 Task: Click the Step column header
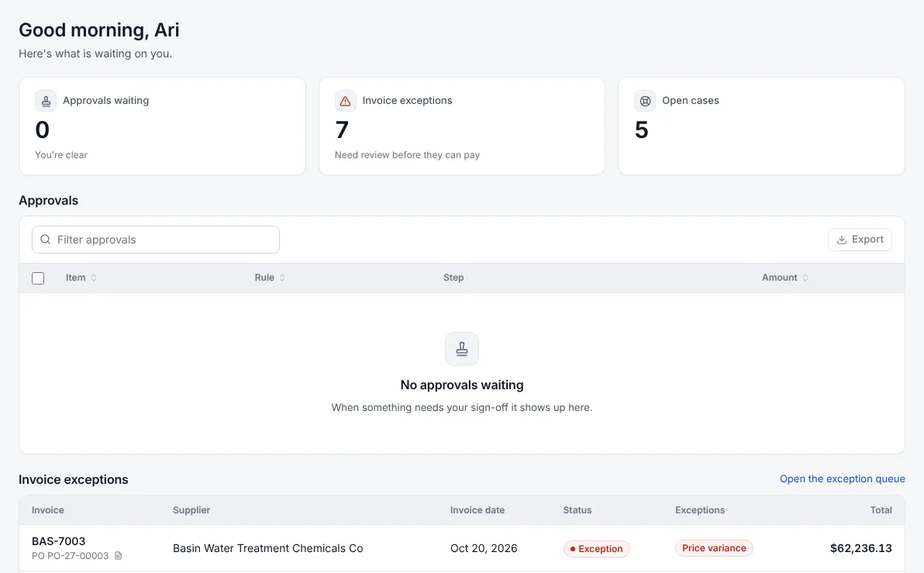[x=453, y=278]
